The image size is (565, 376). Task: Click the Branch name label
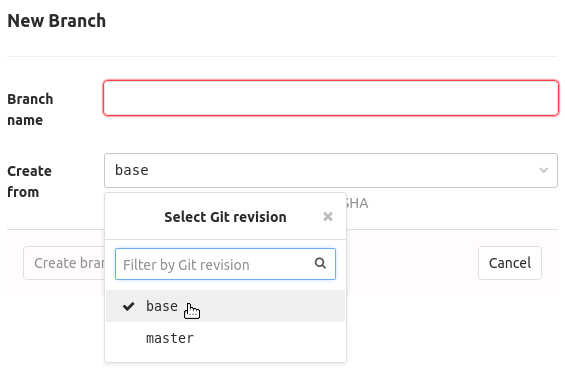pos(30,109)
